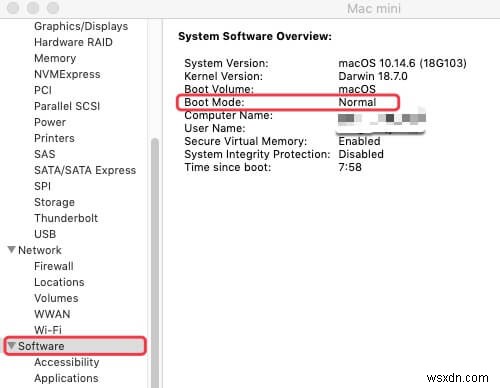Select Applications under Software

pyautogui.click(x=66, y=378)
